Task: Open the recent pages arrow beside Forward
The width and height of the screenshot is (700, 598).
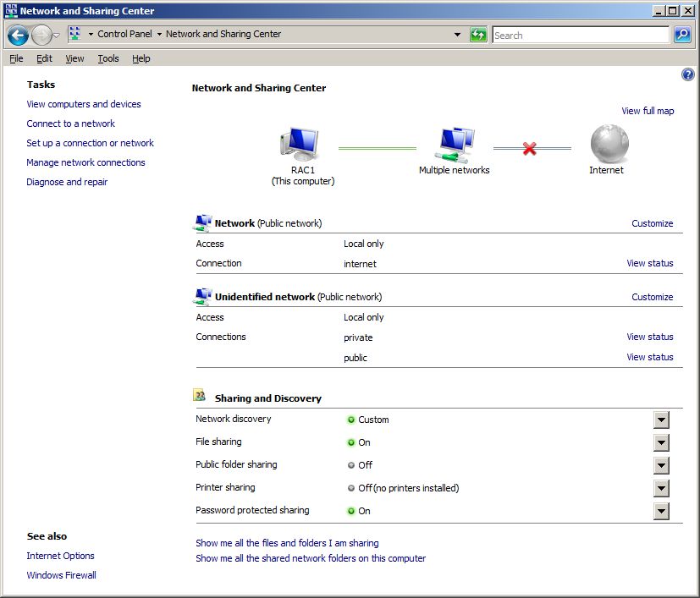Action: [x=56, y=35]
